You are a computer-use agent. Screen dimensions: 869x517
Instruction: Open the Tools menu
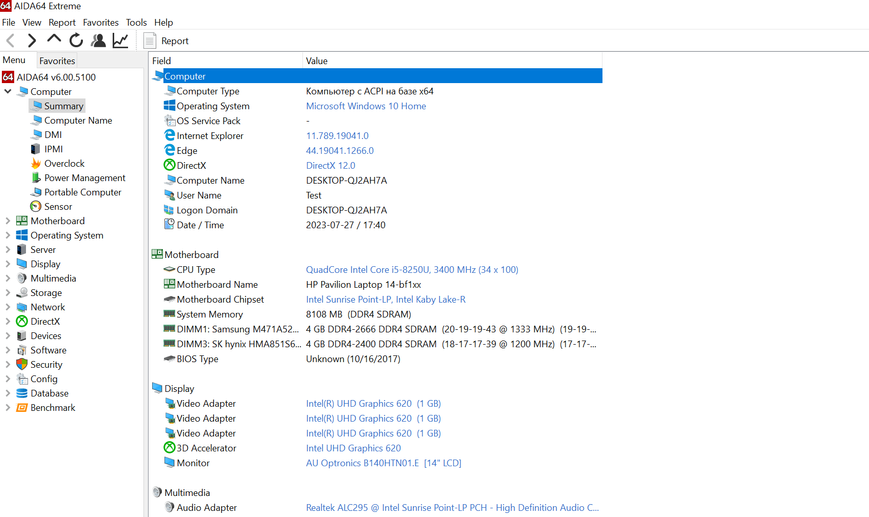coord(136,22)
